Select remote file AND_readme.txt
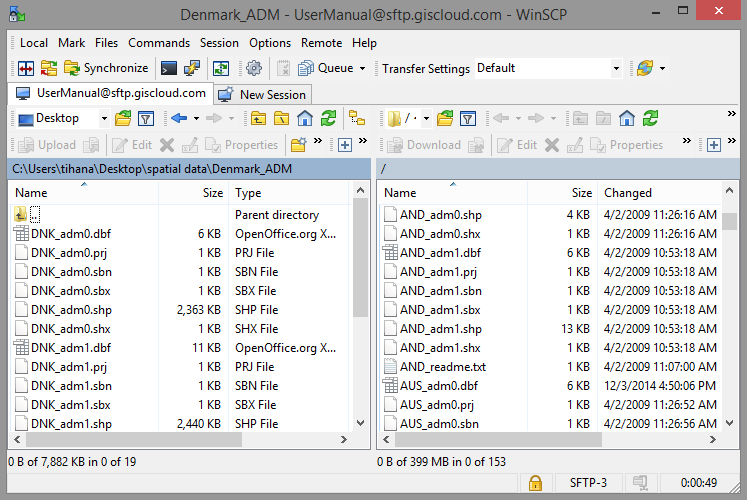Image resolution: width=747 pixels, height=500 pixels. (551, 367)
